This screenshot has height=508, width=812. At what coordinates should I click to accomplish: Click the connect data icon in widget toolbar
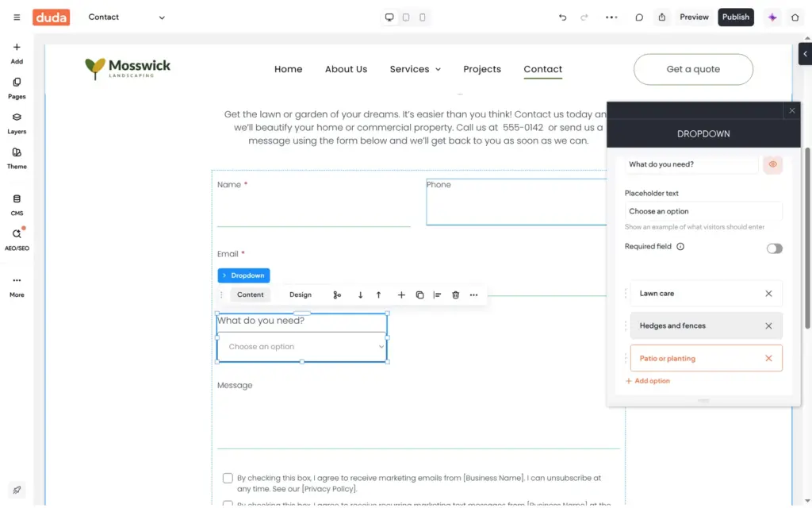(337, 295)
